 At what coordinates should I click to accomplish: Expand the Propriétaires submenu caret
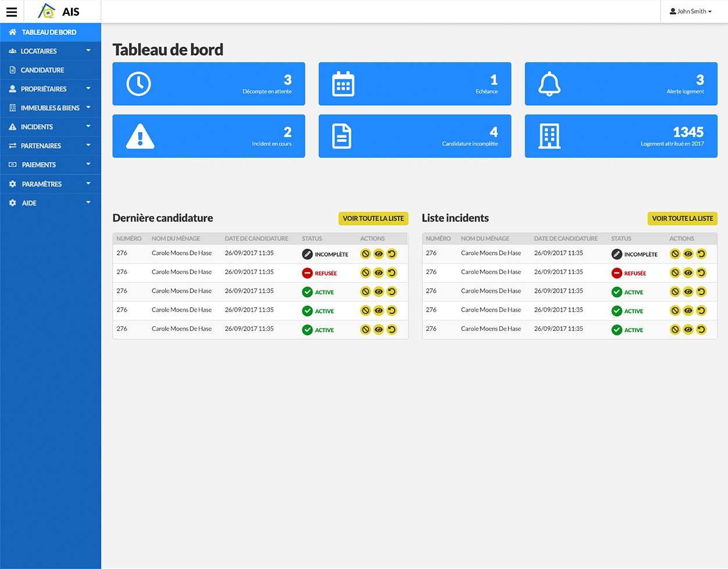[88, 88]
